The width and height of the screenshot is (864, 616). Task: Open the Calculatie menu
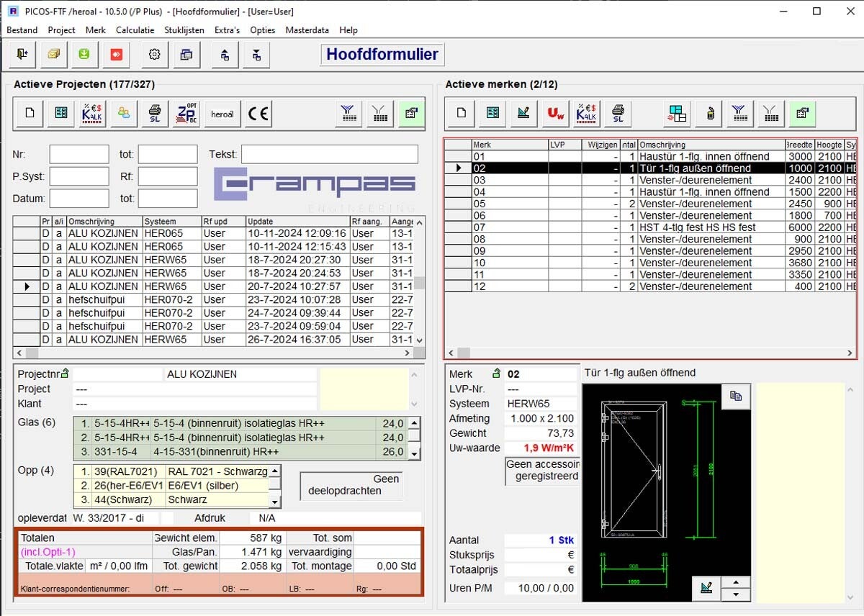coord(135,30)
